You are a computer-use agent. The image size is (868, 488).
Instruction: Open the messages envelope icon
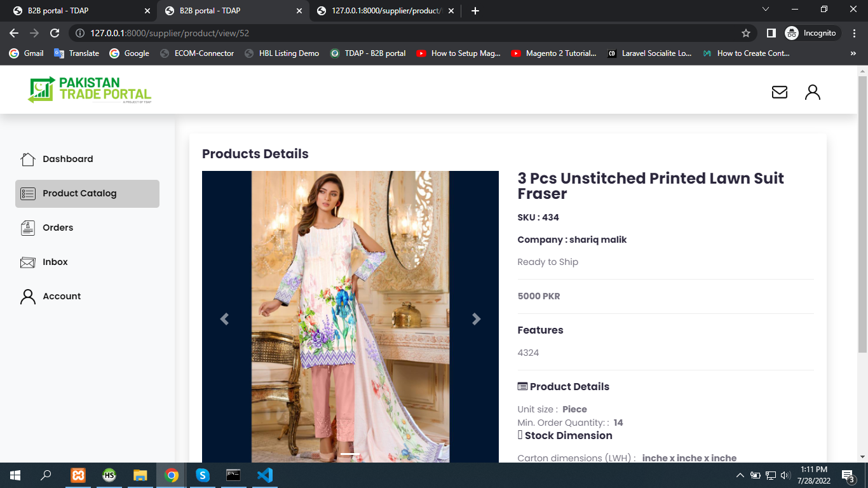pyautogui.click(x=779, y=91)
